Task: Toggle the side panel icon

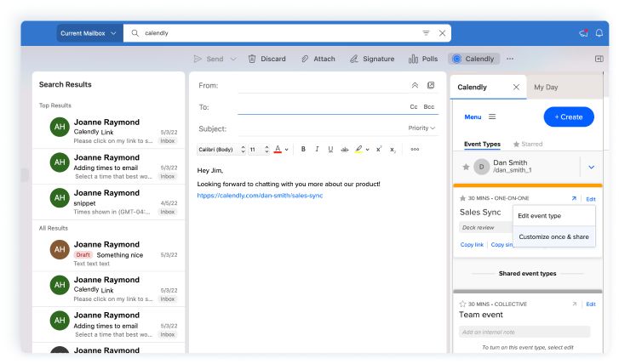Action: (599, 59)
